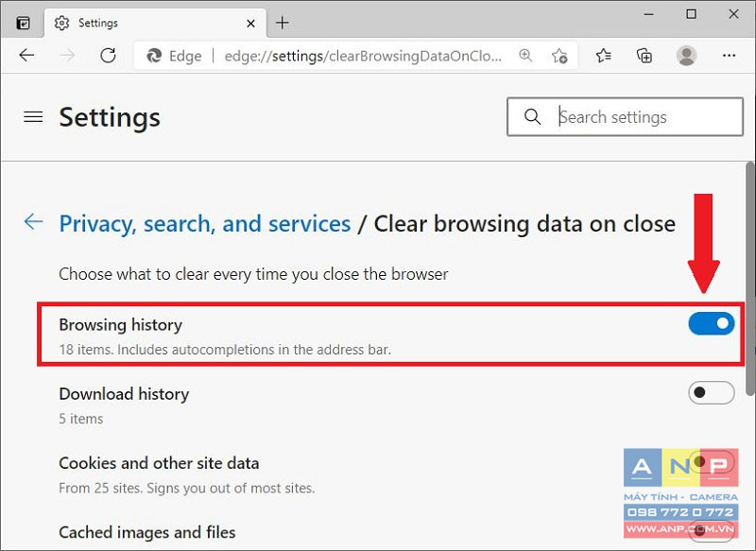Click the browser back arrow
Image resolution: width=756 pixels, height=551 pixels.
tap(26, 56)
